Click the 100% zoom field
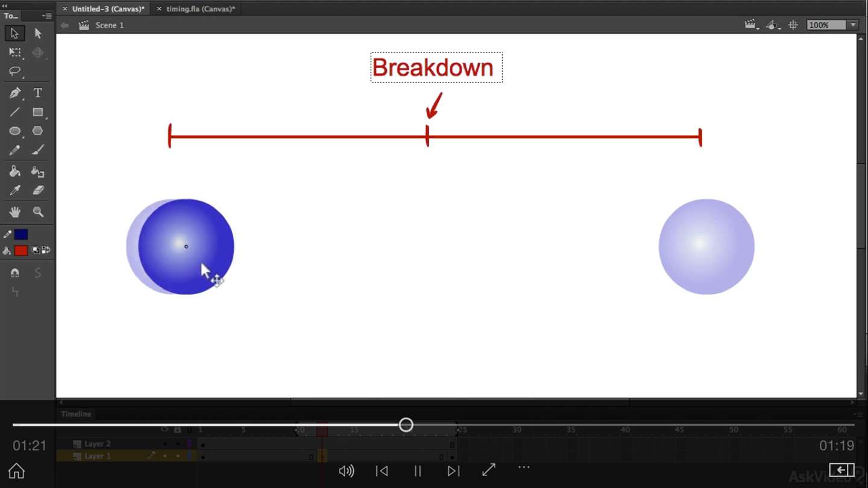The width and height of the screenshot is (868, 488). click(x=827, y=25)
